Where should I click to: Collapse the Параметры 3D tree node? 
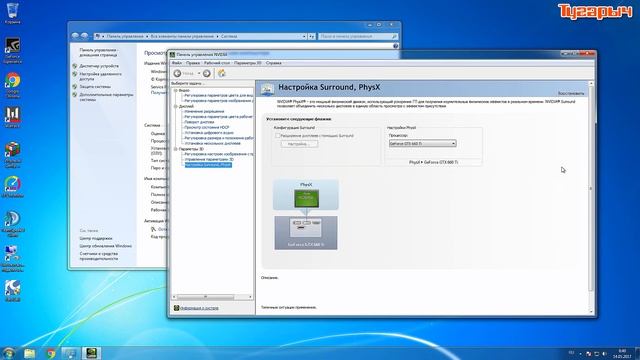coord(176,149)
